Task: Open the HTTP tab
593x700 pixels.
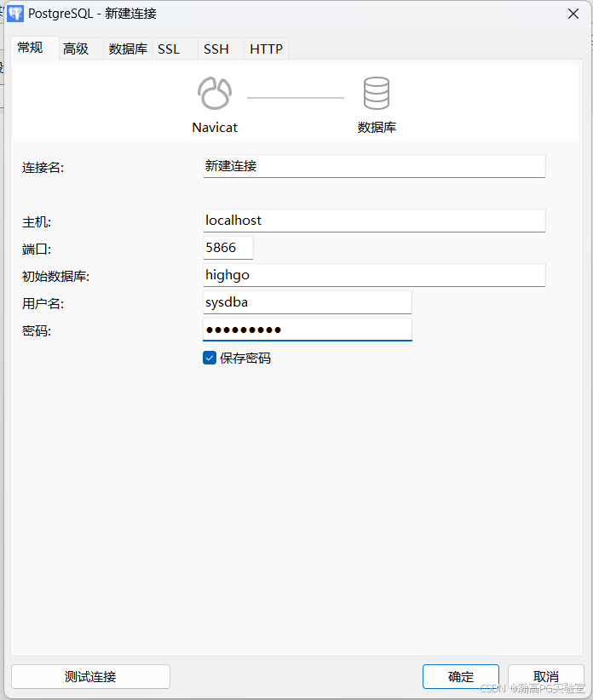Action: point(266,49)
